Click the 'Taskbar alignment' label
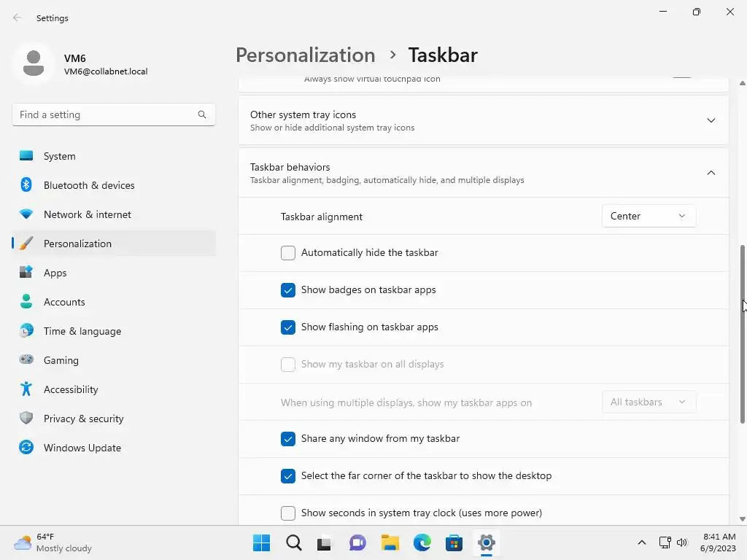Screen dimensions: 747x560 pos(322,217)
